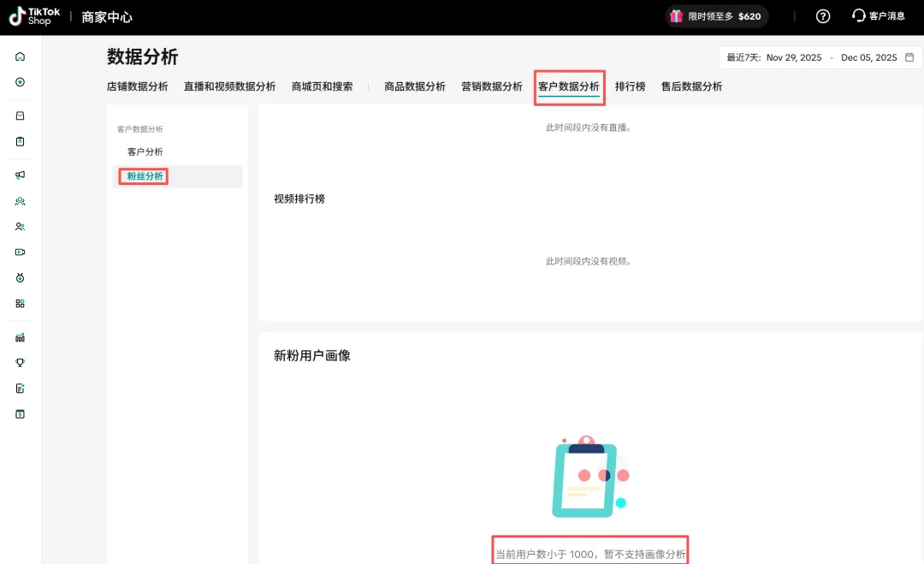Image resolution: width=924 pixels, height=564 pixels.
Task: Click the calendar icon in date picker
Action: coord(909,57)
